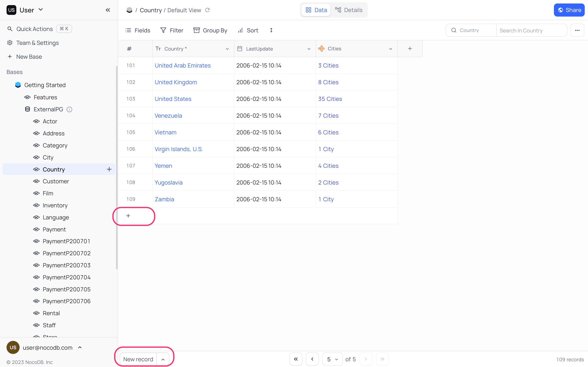Refresh the Default View
This screenshot has height=367, width=588.
pyautogui.click(x=208, y=10)
